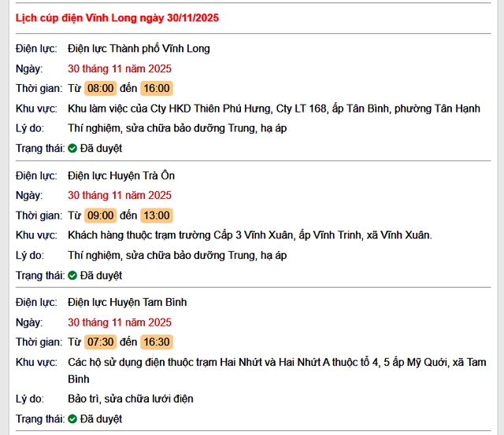Select the 08:00 start time badge
504x435 pixels.
coord(100,88)
